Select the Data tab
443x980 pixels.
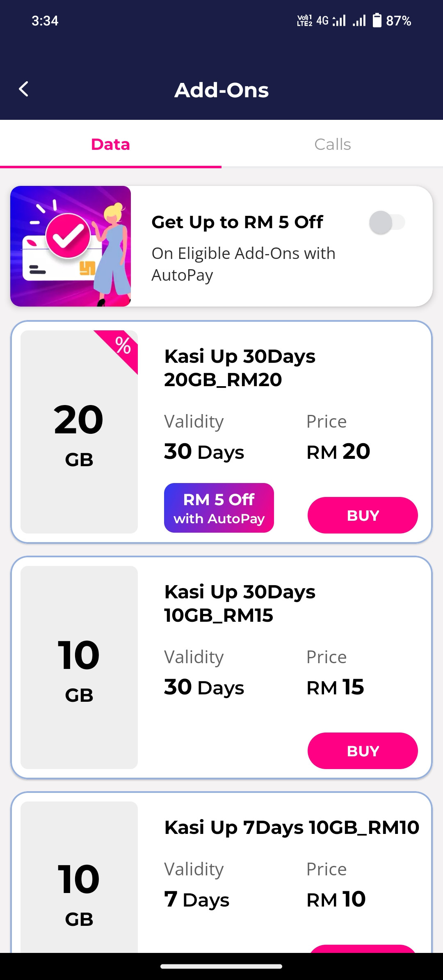[111, 144]
